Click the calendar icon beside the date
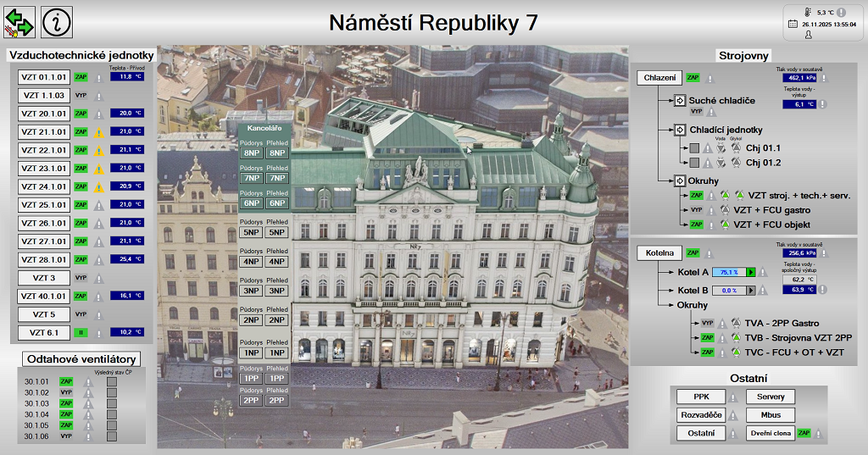The height and width of the screenshot is (455, 868). 793,24
